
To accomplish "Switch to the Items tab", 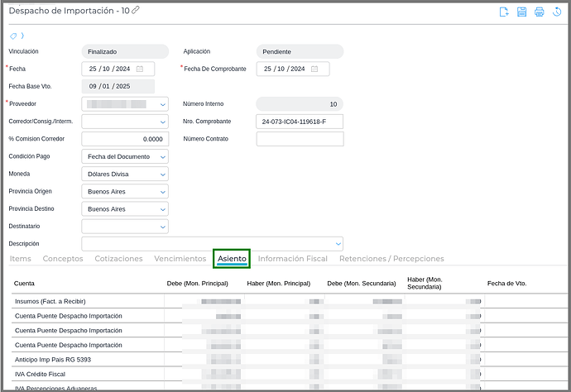I will (x=21, y=259).
